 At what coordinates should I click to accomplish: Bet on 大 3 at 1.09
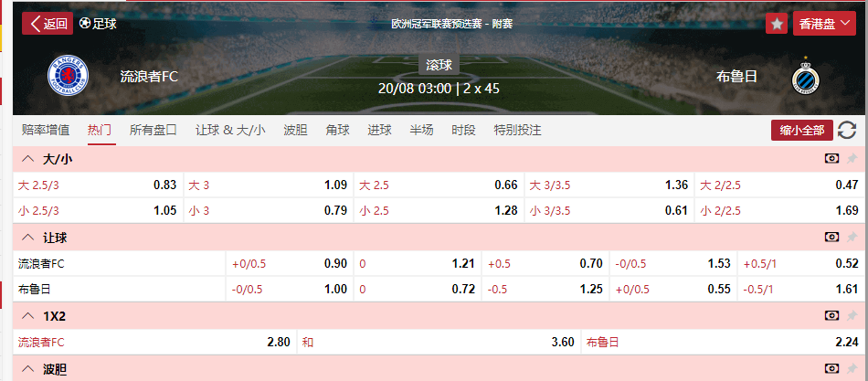[x=269, y=185]
